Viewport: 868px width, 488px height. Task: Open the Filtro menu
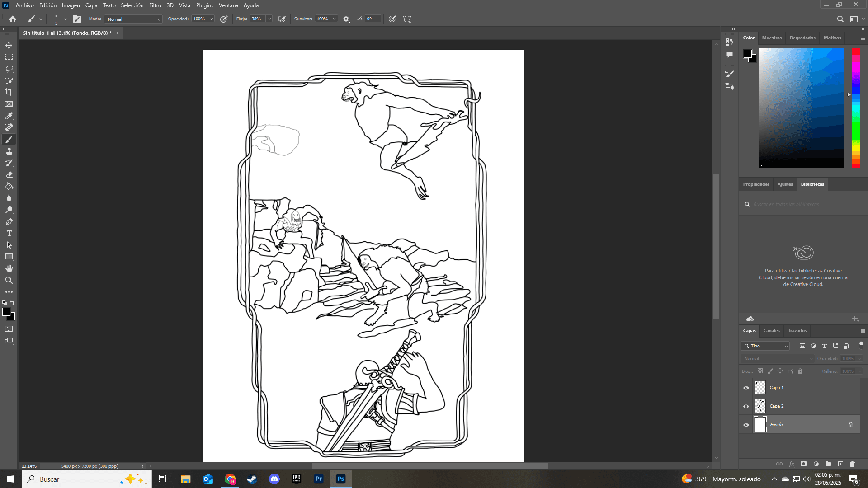click(155, 5)
